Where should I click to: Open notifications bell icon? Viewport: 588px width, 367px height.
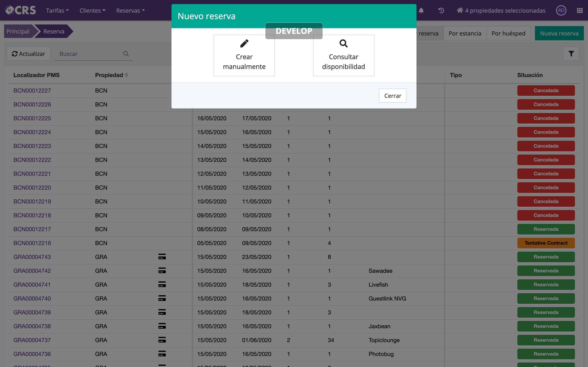pyautogui.click(x=421, y=10)
